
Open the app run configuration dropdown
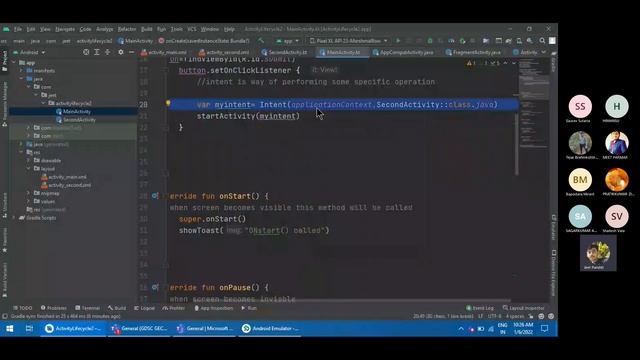[x=287, y=41]
